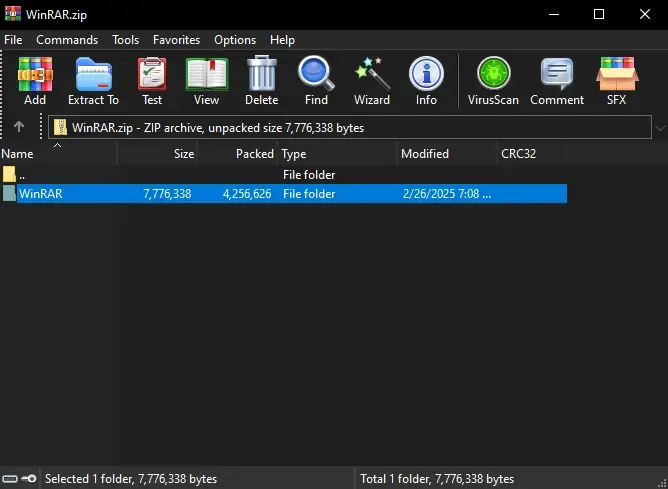
Task: Click 'File folder' type in WinRAR row
Action: tap(309, 194)
